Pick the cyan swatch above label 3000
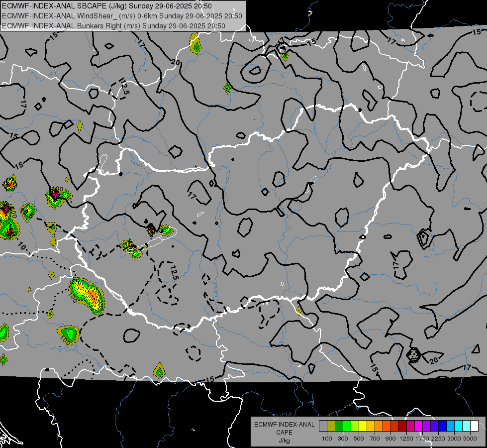 click(458, 426)
